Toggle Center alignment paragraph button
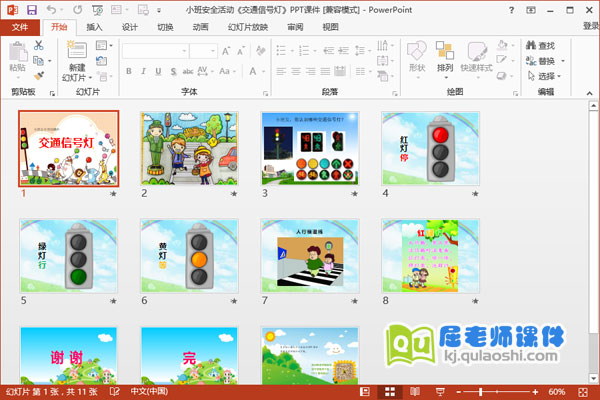 click(296, 71)
